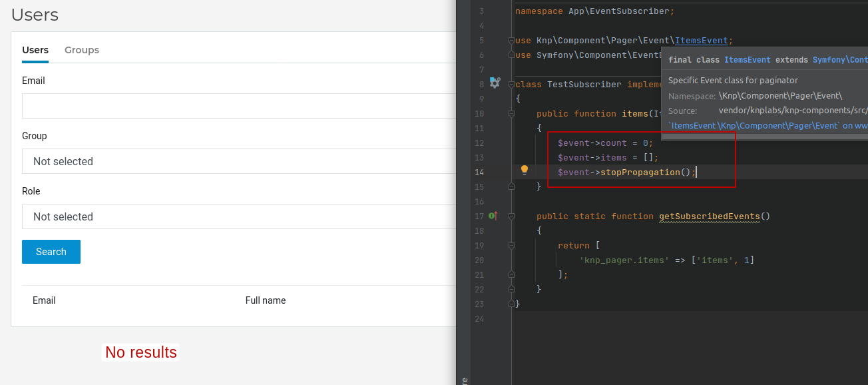
Task: Open the Symfony event subscriber gutter icon on line 8
Action: click(x=495, y=83)
